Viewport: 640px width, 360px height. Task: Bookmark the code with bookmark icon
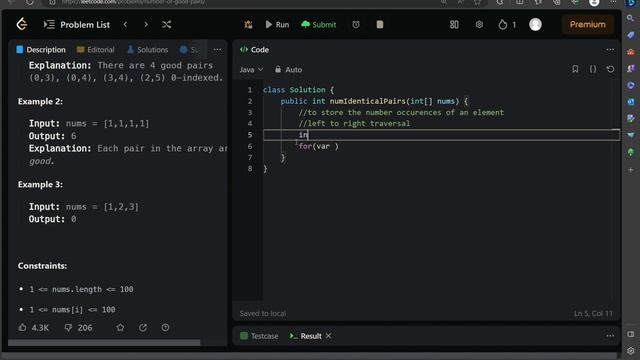[x=575, y=69]
